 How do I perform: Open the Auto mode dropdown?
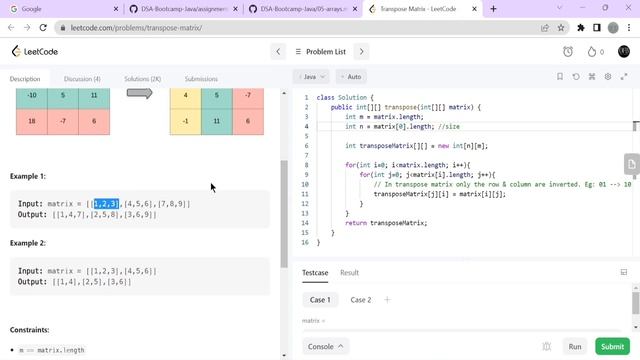351,77
